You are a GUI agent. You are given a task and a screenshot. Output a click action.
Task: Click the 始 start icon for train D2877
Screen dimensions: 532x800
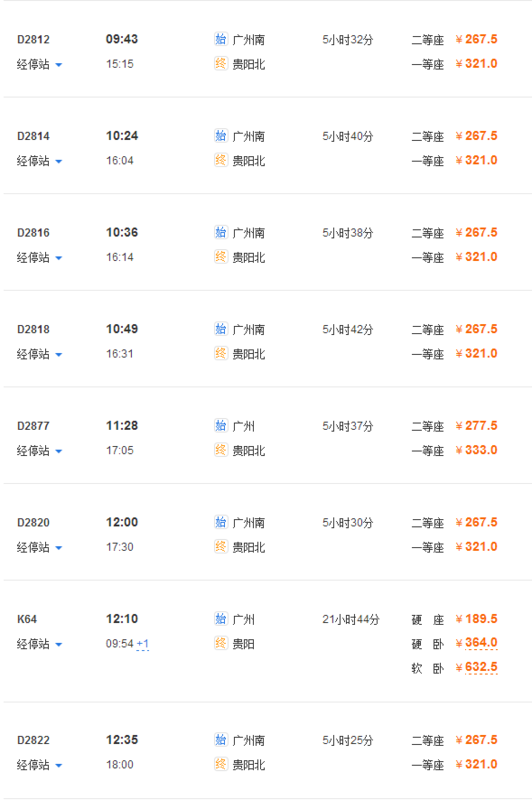point(220,426)
